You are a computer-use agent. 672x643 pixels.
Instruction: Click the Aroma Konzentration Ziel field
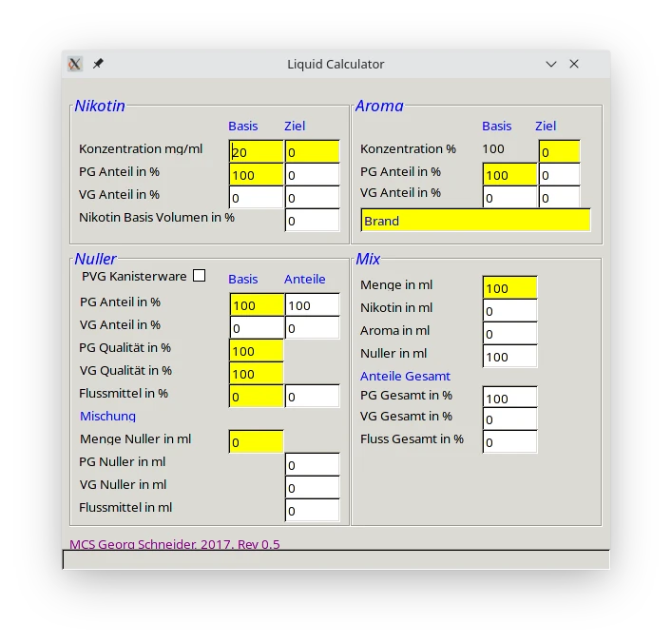559,152
